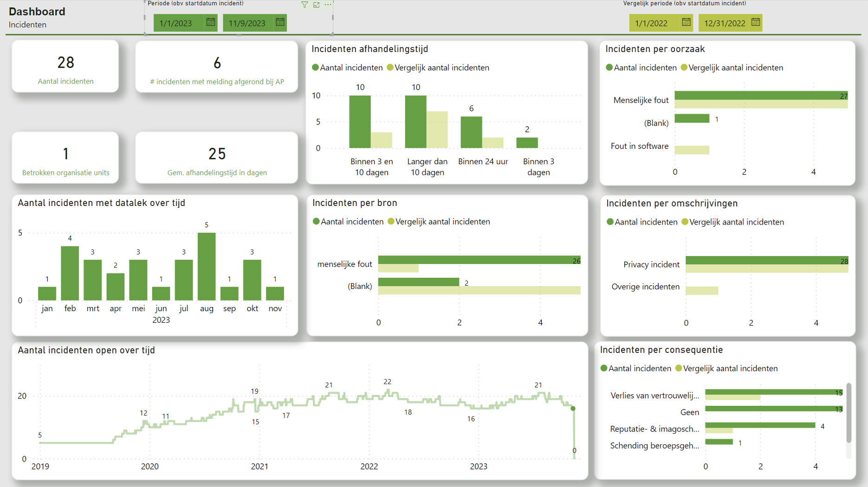
Task: Edit the 1/1/2022 compare start date field
Action: coord(654,23)
